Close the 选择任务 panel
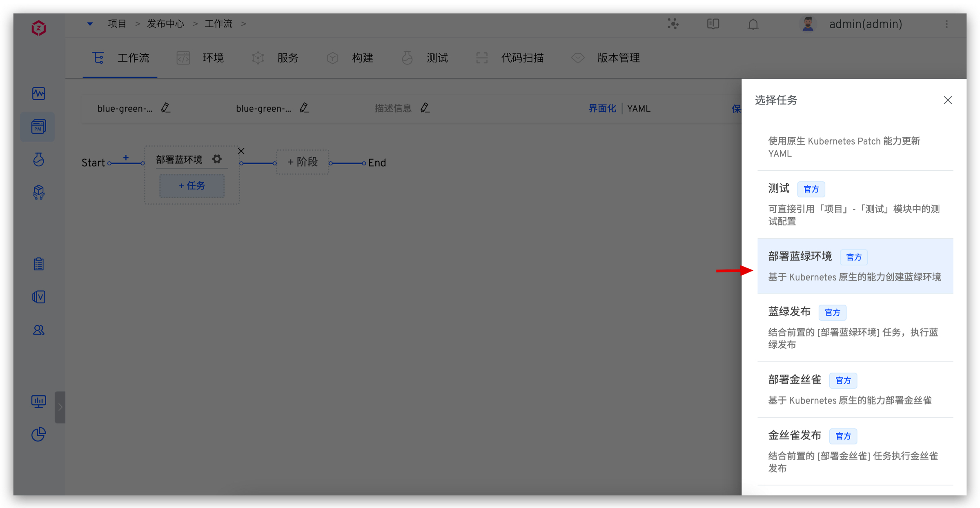This screenshot has height=508, width=980. click(948, 100)
